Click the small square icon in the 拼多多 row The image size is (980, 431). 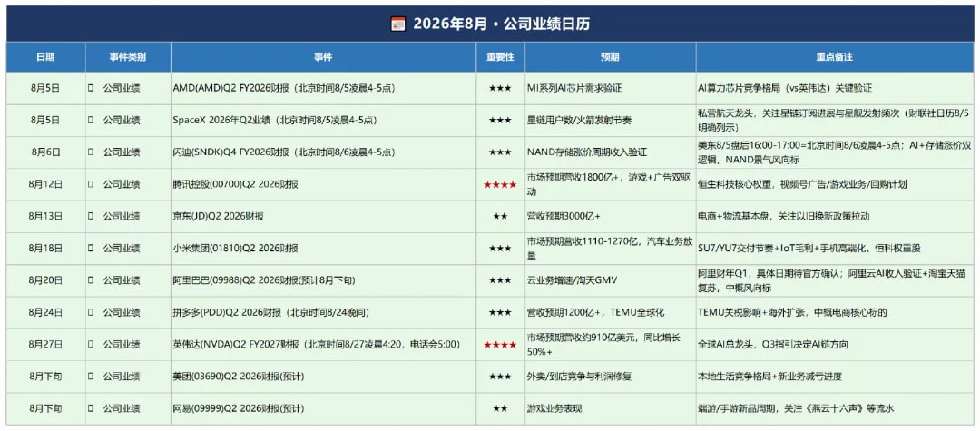pyautogui.click(x=92, y=312)
